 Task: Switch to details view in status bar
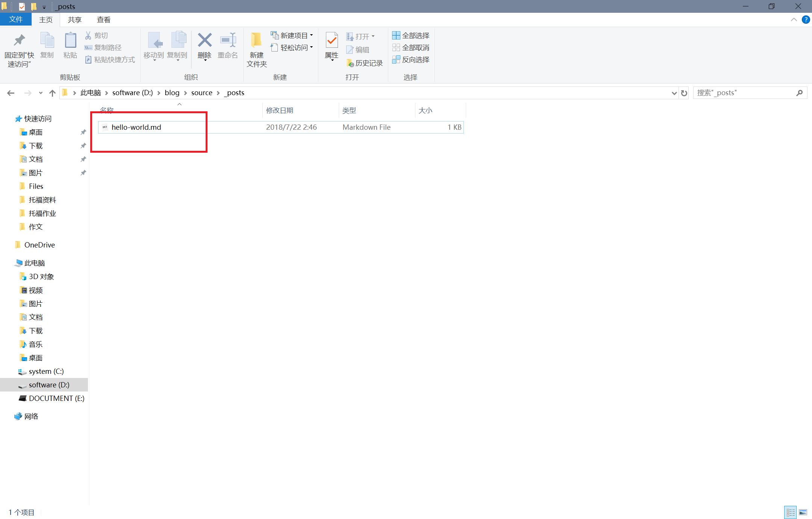[791, 512]
